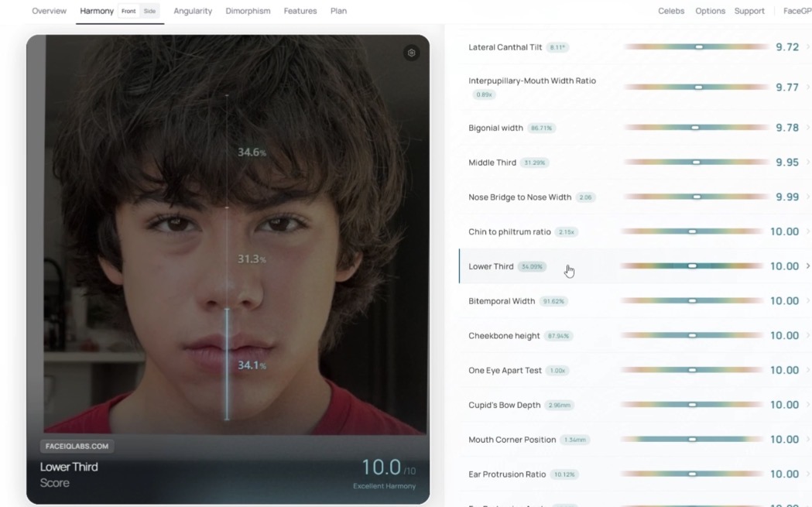The image size is (812, 507).
Task: Switch Harmony view to Front
Action: pos(128,12)
